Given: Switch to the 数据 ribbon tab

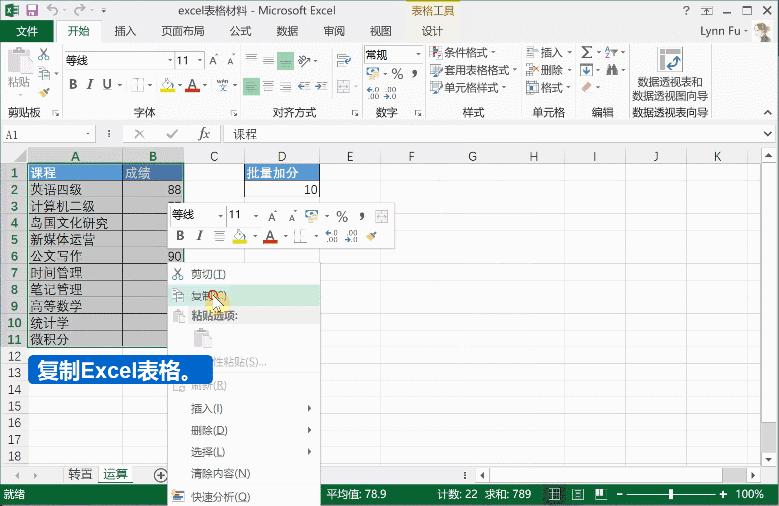Looking at the screenshot, I should click(287, 31).
